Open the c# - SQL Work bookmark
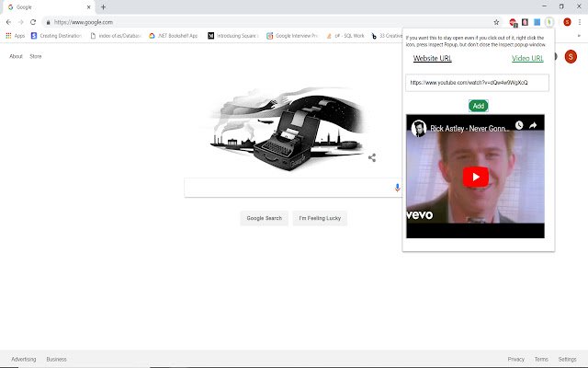Screen dimensions: 588x368 coord(345,36)
